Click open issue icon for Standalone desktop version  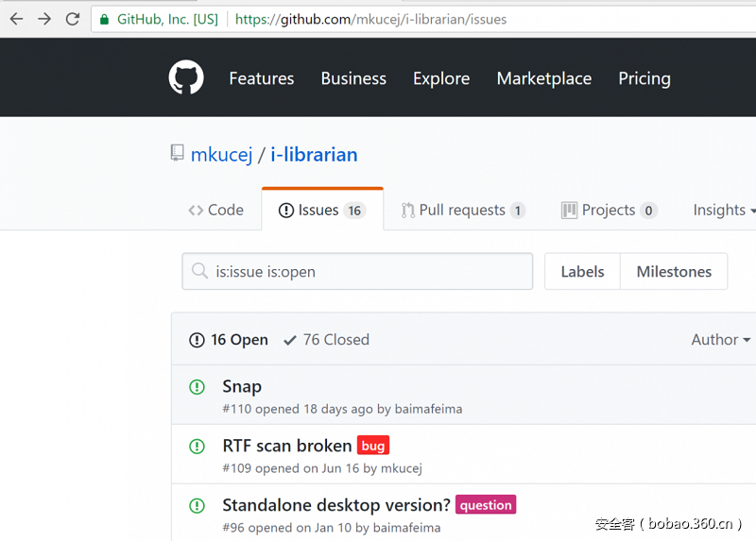pyautogui.click(x=197, y=506)
